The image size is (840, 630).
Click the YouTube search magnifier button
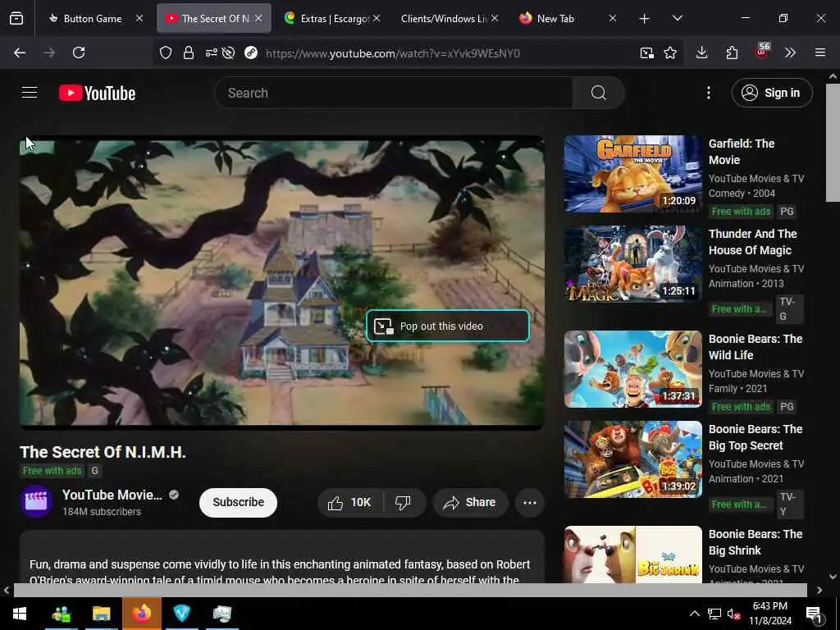pos(598,93)
